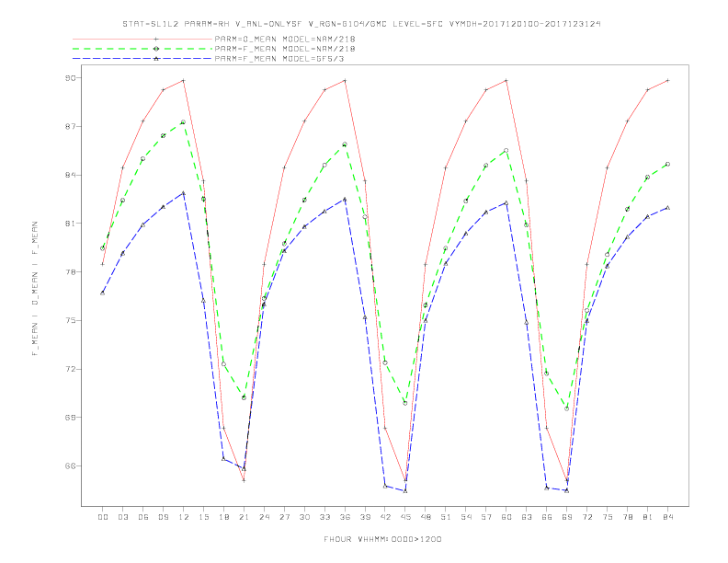Click x-axis tick label 27

[285, 517]
